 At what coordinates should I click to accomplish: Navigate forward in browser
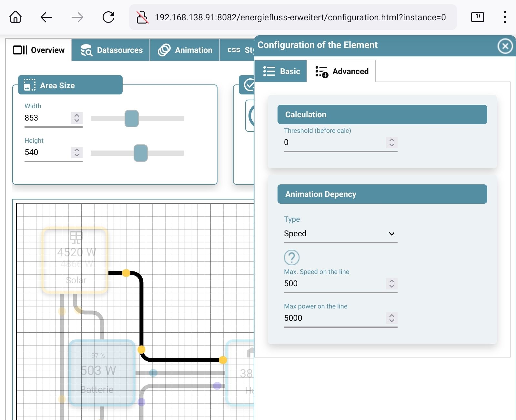[77, 17]
